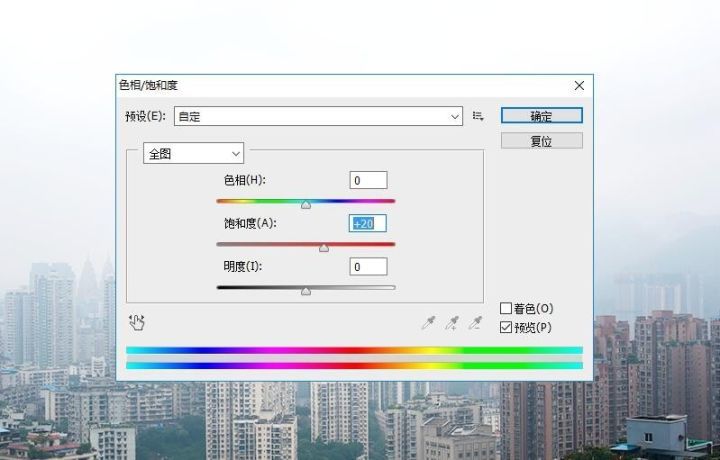This screenshot has height=460, width=720.
Task: Click the 饱和度(A) label
Action: pos(250,223)
